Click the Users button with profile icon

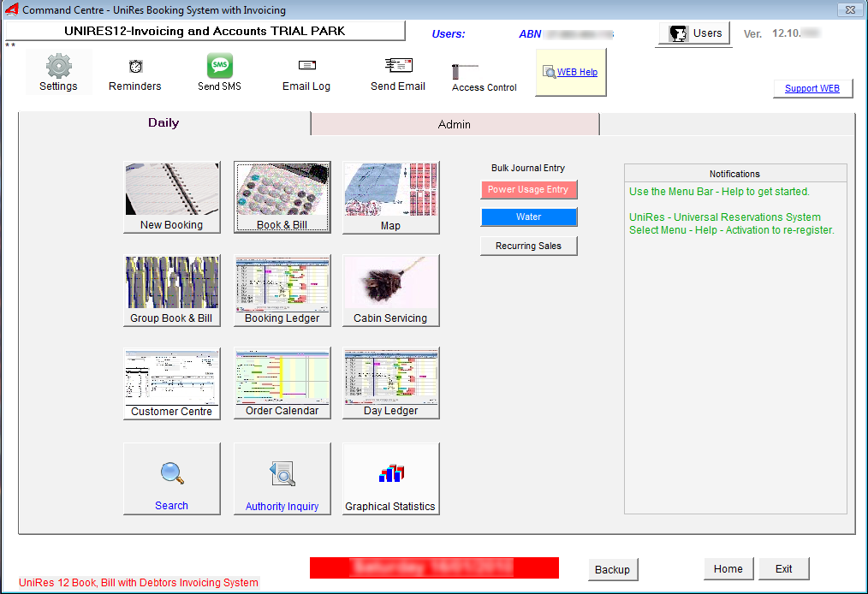tap(695, 33)
